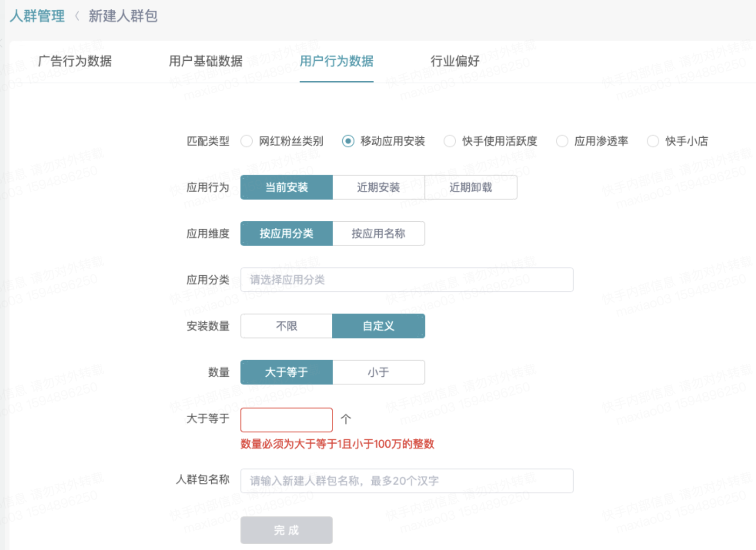Image resolution: width=756 pixels, height=550 pixels.
Task: Choose 快手使用活跃度 match type
Action: point(450,141)
